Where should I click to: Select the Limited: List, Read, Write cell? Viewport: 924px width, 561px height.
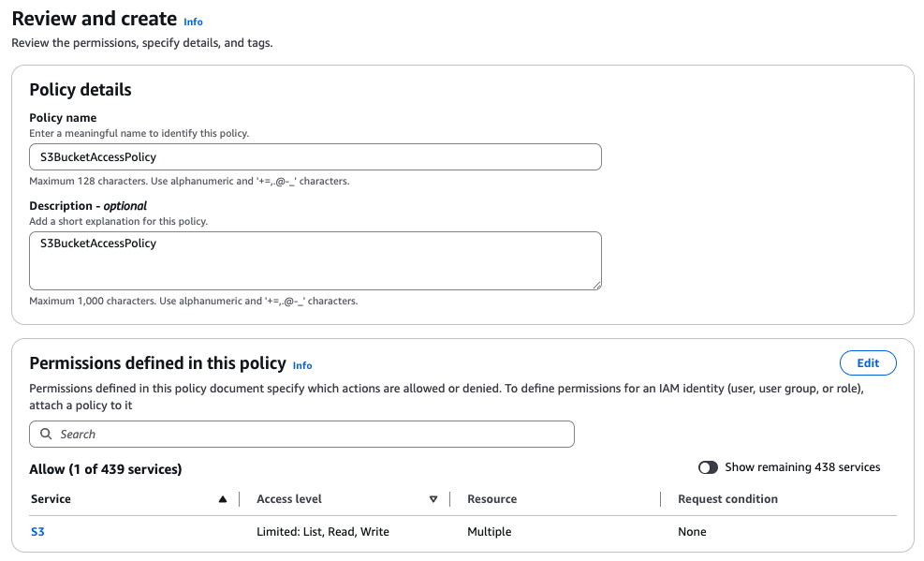[x=323, y=532]
